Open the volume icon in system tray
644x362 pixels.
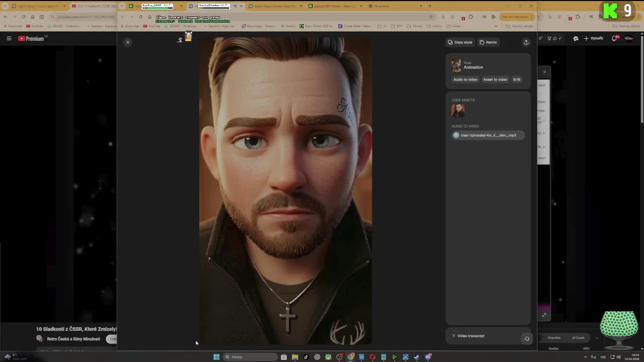(618, 357)
